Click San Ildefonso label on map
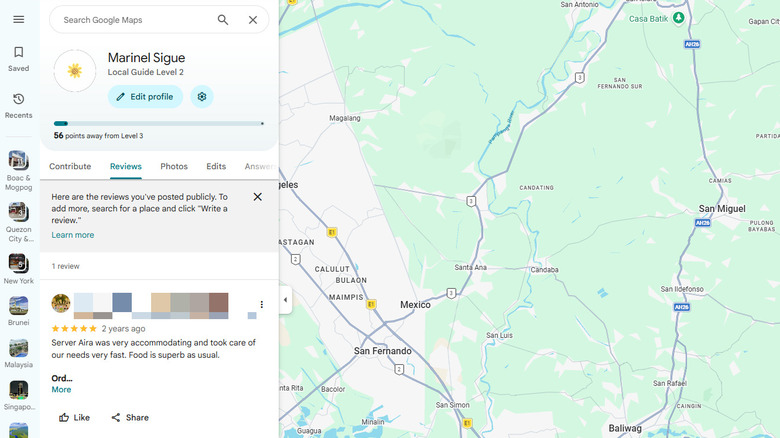Screen dimensions: 780x438 [682, 289]
